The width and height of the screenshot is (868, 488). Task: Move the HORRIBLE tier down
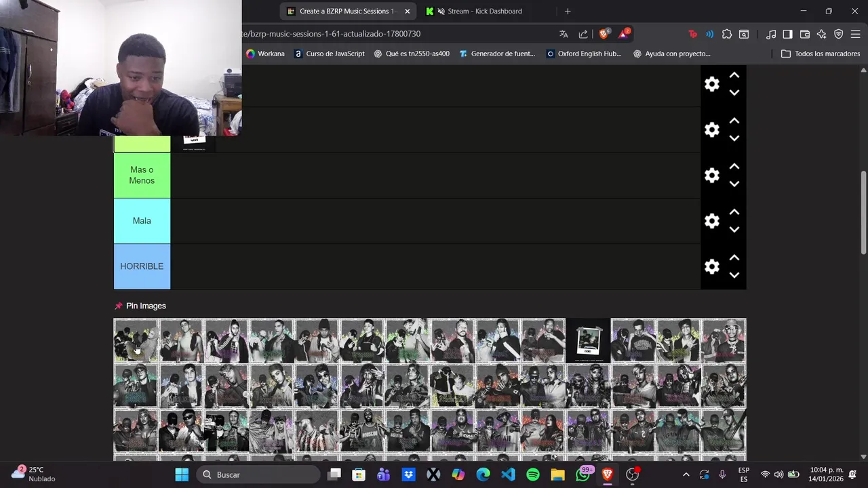tap(734, 274)
